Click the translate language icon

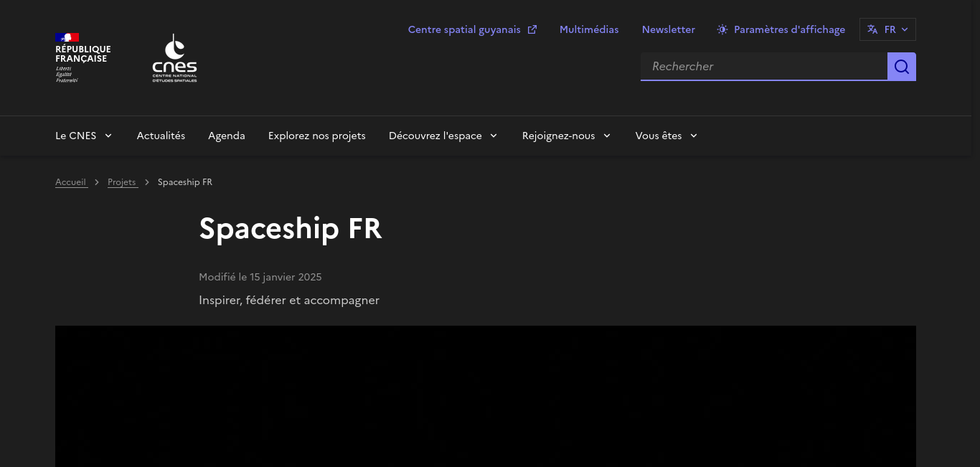(872, 29)
